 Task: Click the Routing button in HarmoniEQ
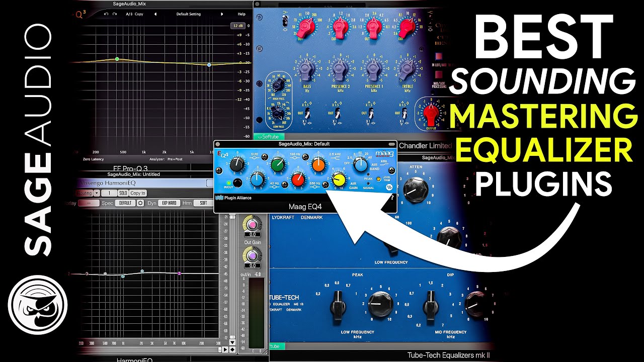click(84, 193)
